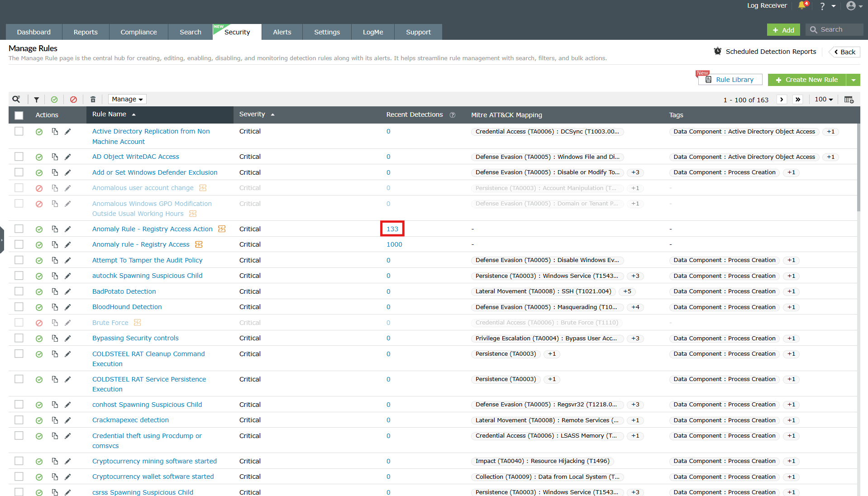Open the Manage dropdown menu
Image resolution: width=868 pixels, height=496 pixels.
[x=127, y=99]
